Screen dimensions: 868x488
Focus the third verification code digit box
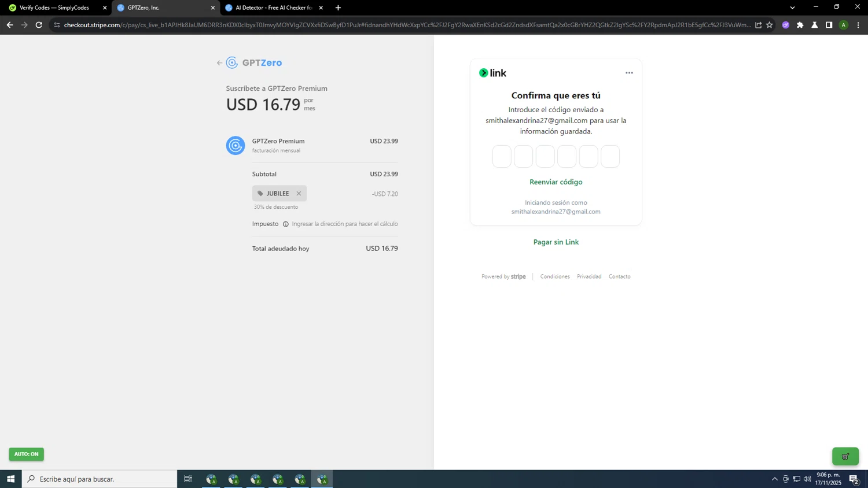[545, 156]
